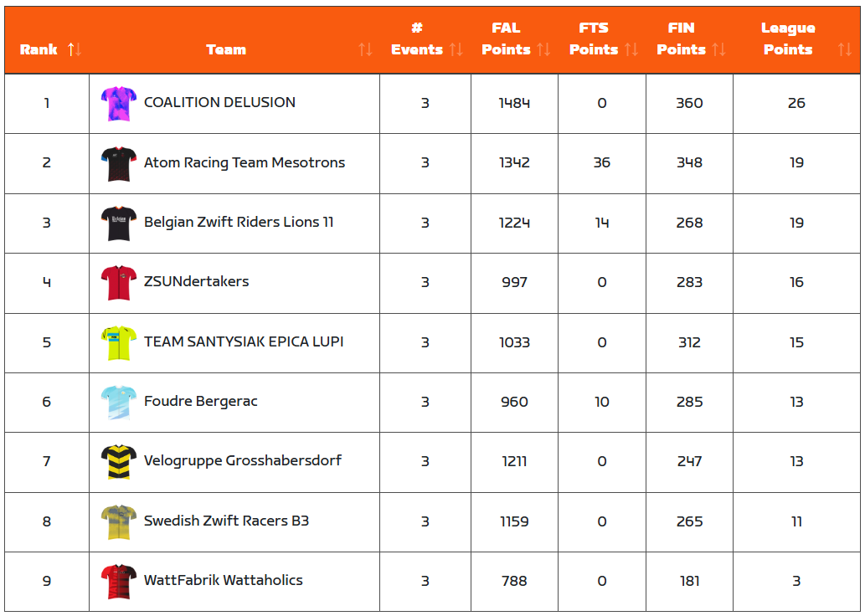Sort by FIN Points arrows
Image resolution: width=865 pixels, height=616 pixels.
coord(718,49)
